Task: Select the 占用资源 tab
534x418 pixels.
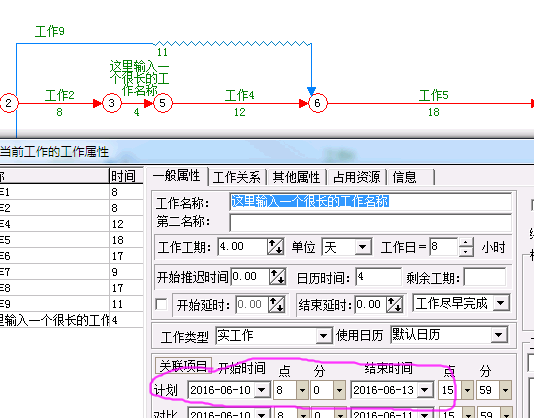Action: click(356, 177)
